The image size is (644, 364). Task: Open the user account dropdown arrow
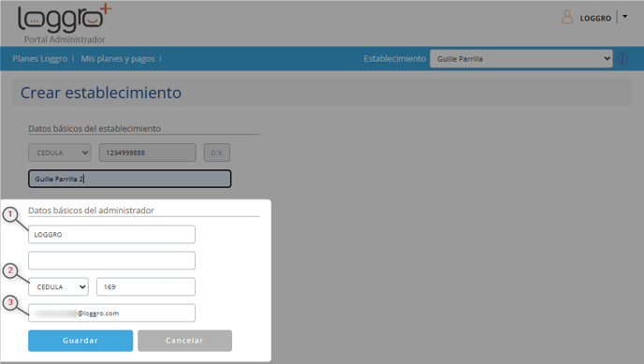[x=624, y=17]
